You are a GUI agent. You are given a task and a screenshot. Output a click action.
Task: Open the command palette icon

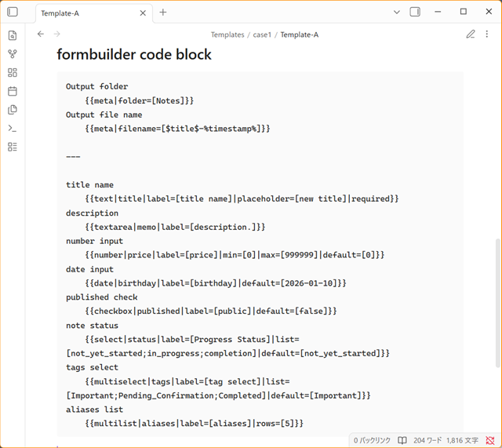[x=13, y=129]
